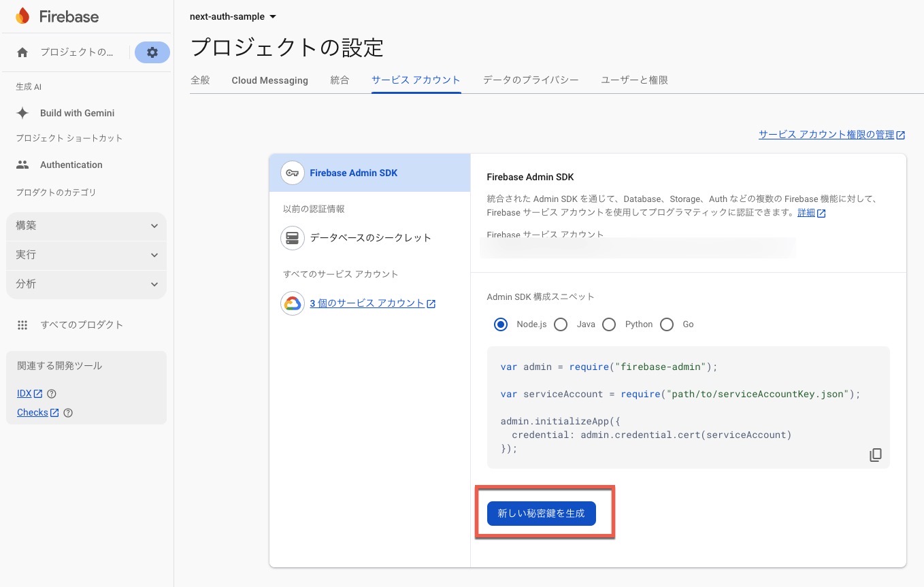
Task: Open すべてのプロダクト in sidebar
Action: pos(82,325)
